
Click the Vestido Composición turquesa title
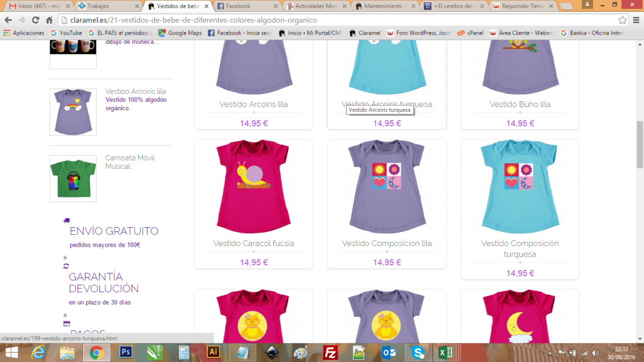tap(520, 248)
